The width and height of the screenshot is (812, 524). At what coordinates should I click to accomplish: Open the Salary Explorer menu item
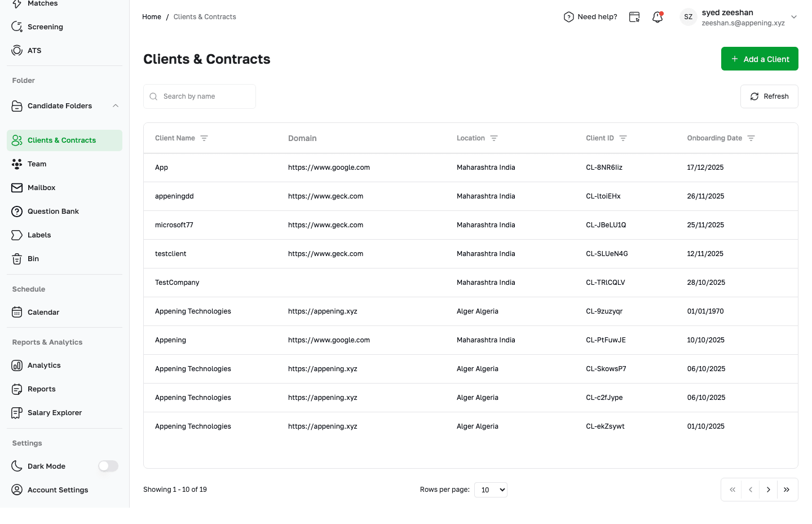pos(64,412)
